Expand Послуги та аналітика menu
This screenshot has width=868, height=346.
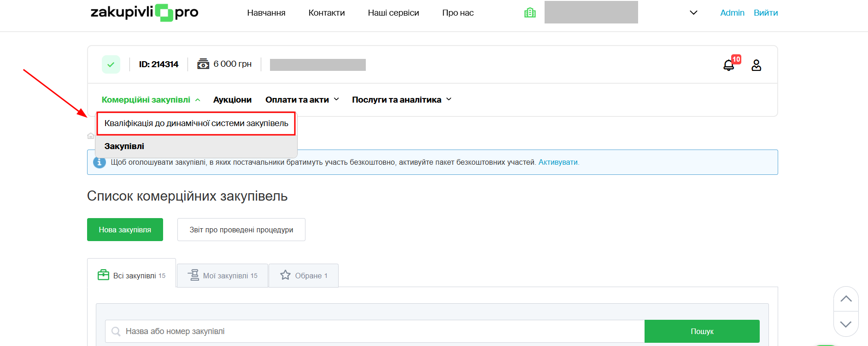401,100
